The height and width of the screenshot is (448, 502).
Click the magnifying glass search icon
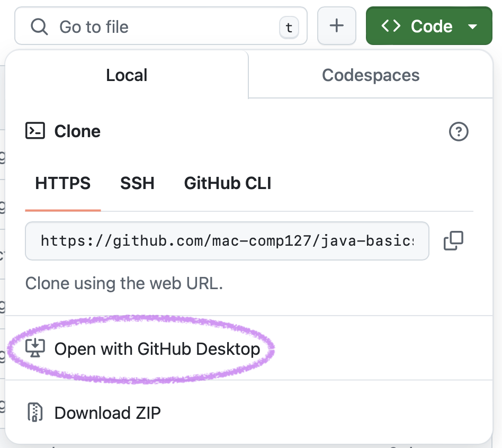click(38, 26)
